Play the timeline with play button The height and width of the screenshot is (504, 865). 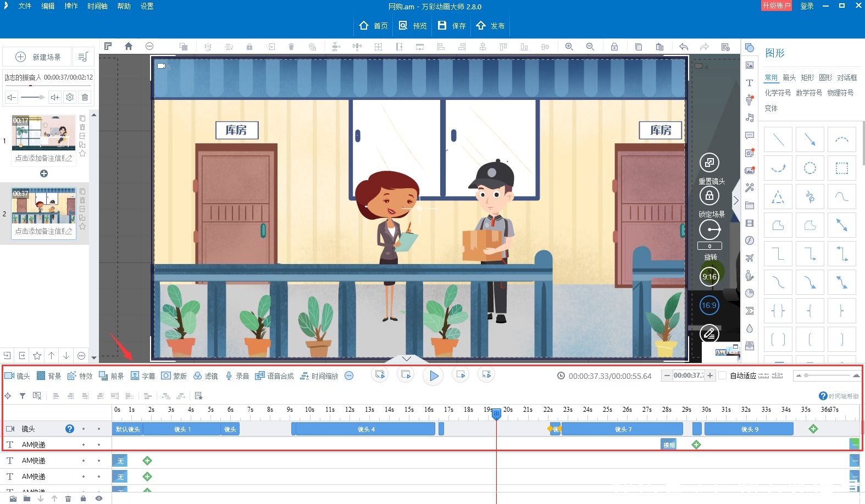coord(434,376)
